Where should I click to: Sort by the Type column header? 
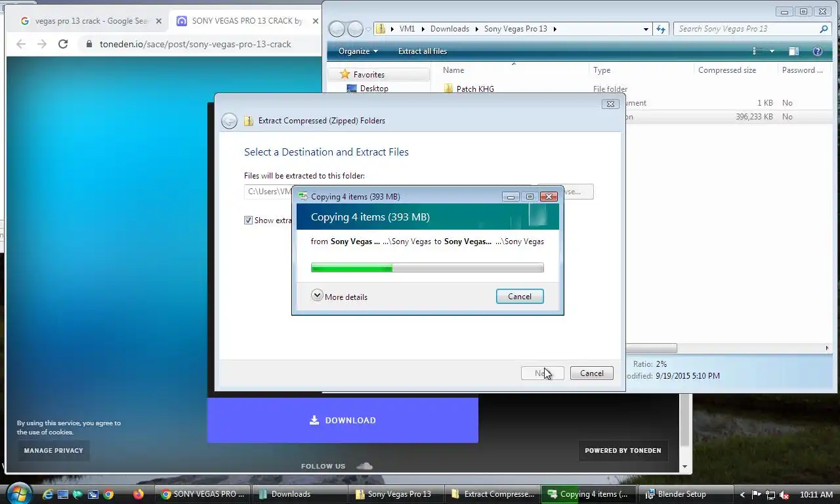pos(601,70)
